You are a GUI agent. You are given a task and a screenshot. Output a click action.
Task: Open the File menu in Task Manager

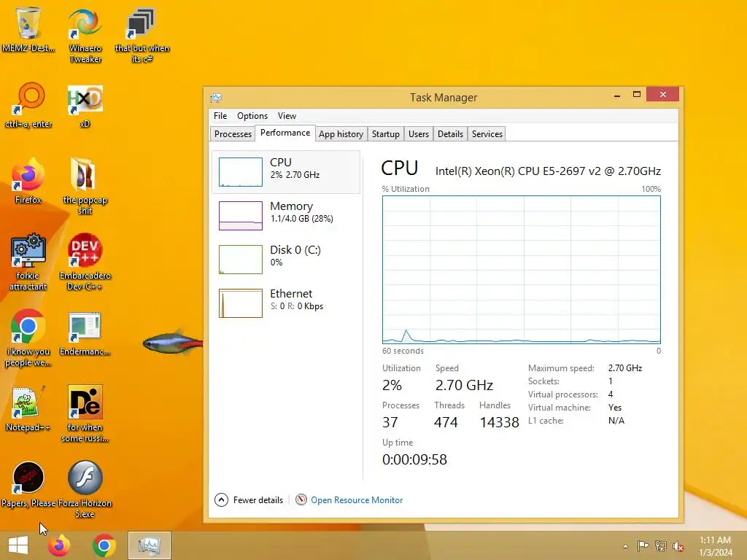(220, 116)
